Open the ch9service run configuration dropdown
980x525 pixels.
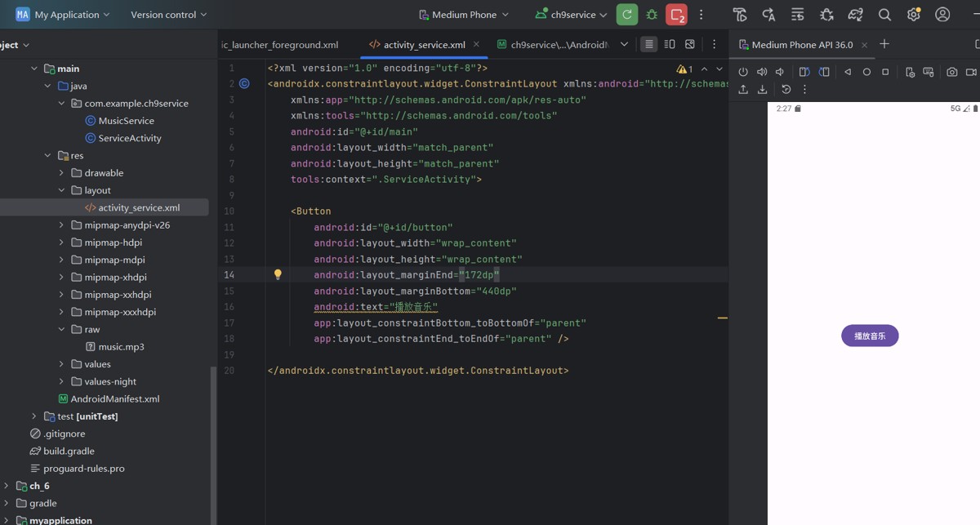pyautogui.click(x=572, y=15)
